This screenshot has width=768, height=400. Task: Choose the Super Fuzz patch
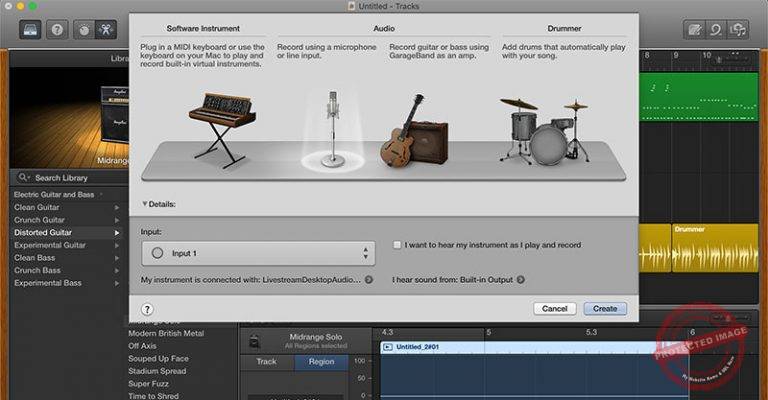pos(148,384)
